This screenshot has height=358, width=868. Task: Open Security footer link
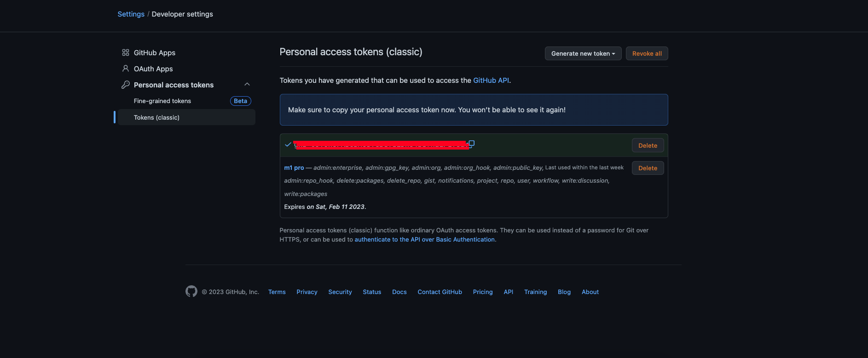pos(340,292)
